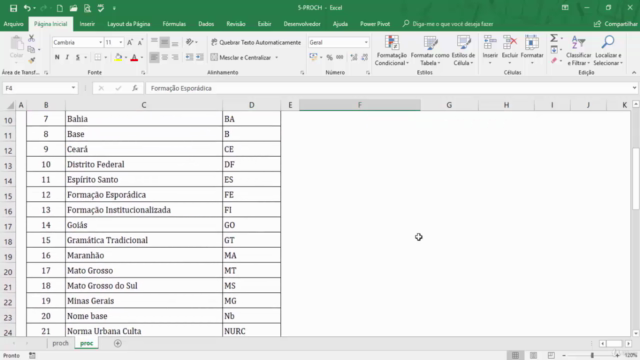Image resolution: width=640 pixels, height=360 pixels.
Task: Click the select all corner button
Action: (x=10, y=105)
